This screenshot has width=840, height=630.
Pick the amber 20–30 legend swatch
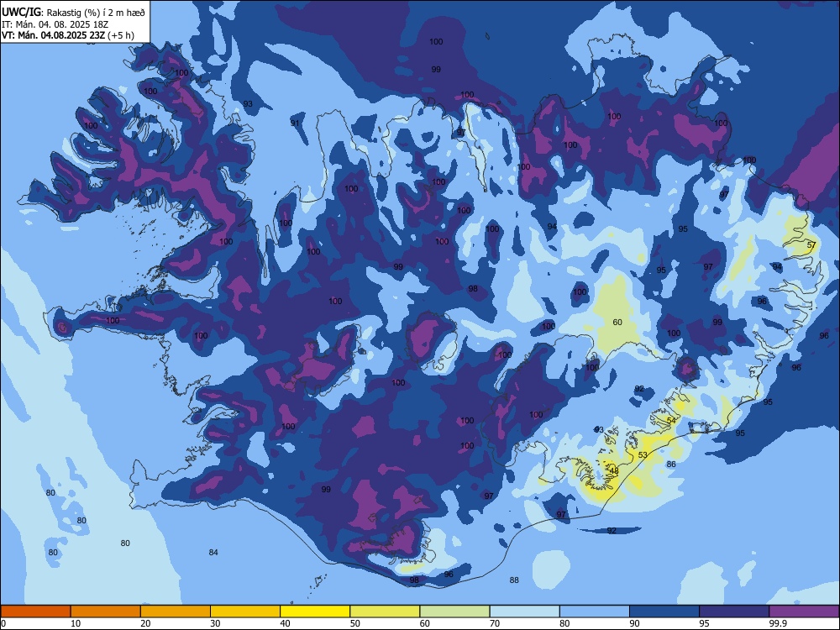click(176, 612)
